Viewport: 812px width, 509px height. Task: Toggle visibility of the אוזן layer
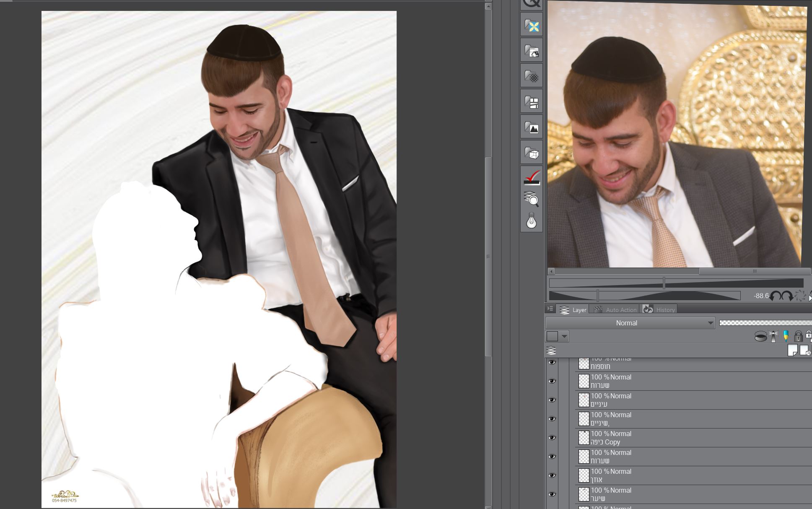tap(552, 475)
